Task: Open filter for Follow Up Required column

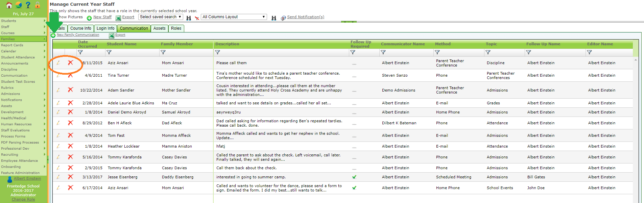Action: tap(353, 52)
